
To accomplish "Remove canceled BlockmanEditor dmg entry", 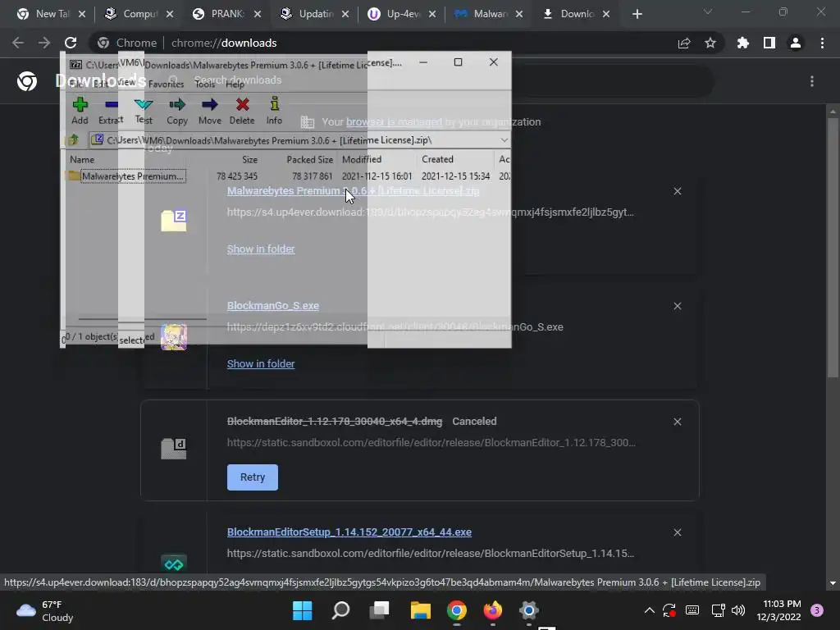I will point(677,422).
